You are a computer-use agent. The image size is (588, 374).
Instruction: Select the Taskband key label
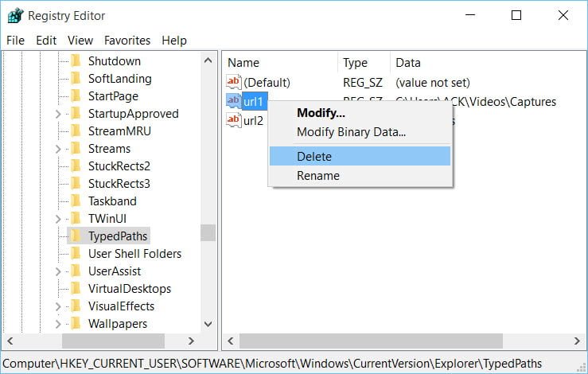[x=112, y=201]
